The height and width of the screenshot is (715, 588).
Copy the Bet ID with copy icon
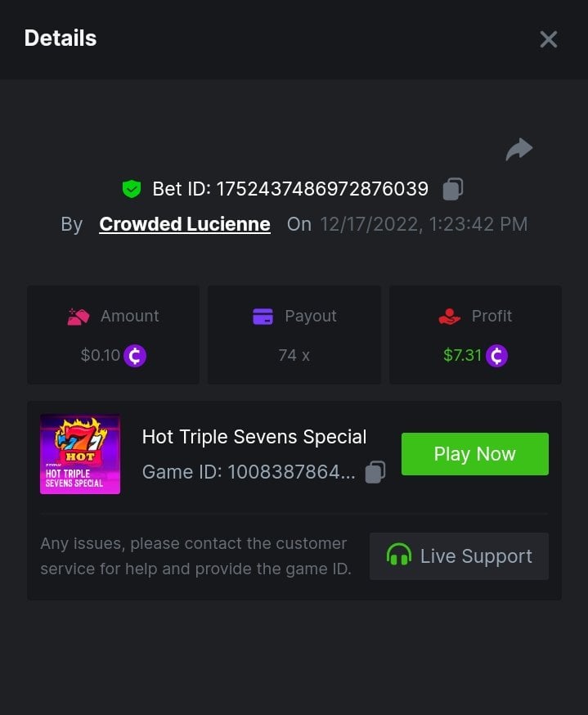point(453,189)
